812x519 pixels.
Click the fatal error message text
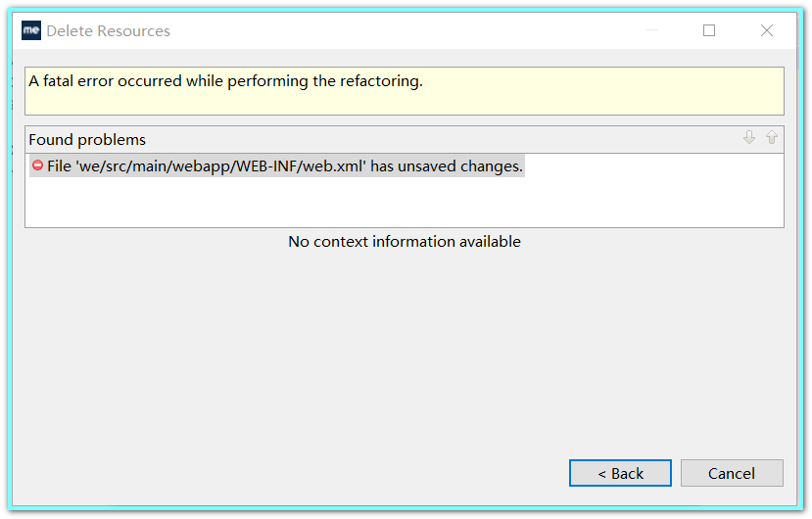[x=225, y=81]
